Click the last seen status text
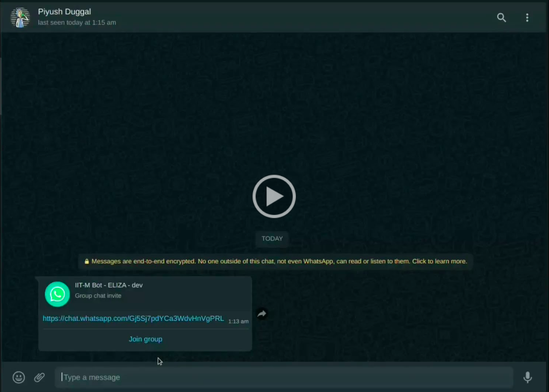The height and width of the screenshot is (392, 549). (77, 22)
